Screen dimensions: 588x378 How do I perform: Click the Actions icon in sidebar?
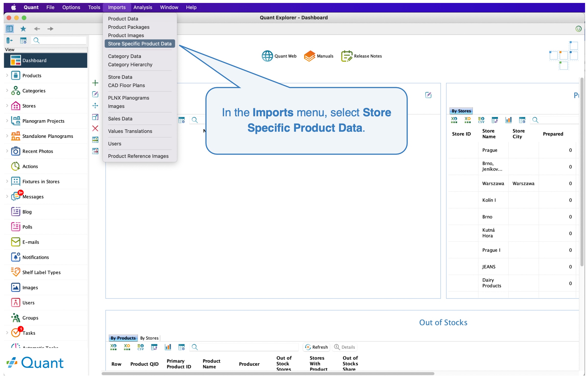coord(15,166)
